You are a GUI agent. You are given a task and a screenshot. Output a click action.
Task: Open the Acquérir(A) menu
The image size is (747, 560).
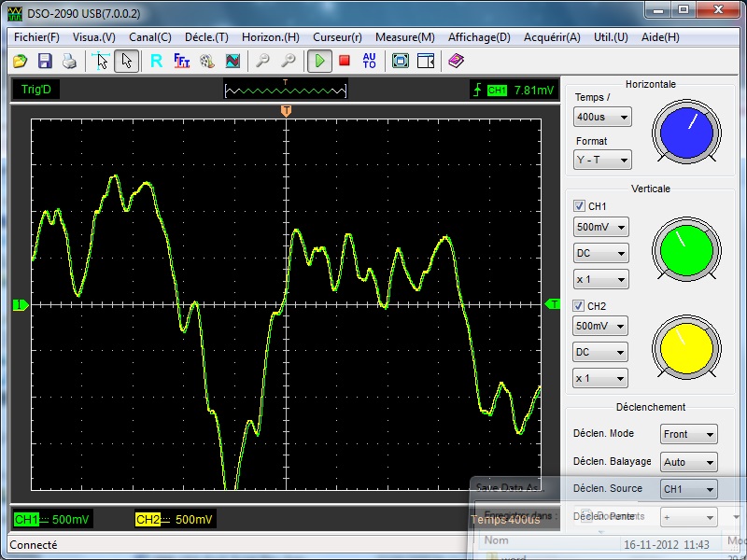(x=553, y=37)
